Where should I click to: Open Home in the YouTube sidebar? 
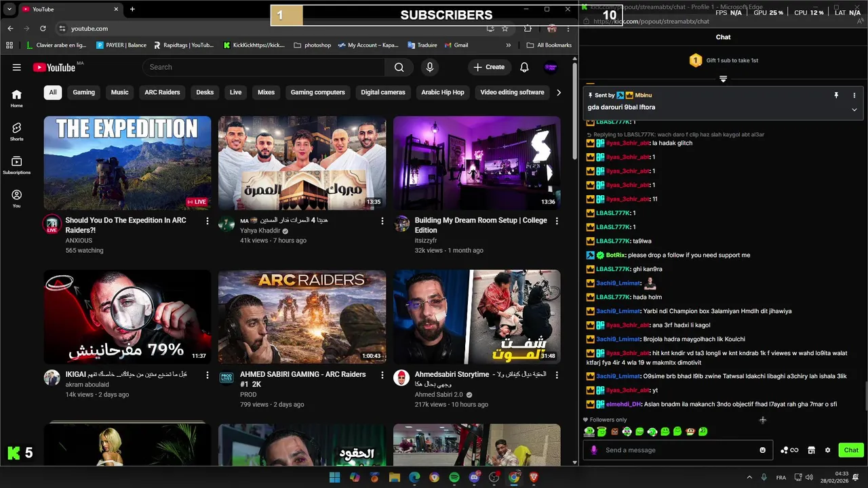(16, 98)
